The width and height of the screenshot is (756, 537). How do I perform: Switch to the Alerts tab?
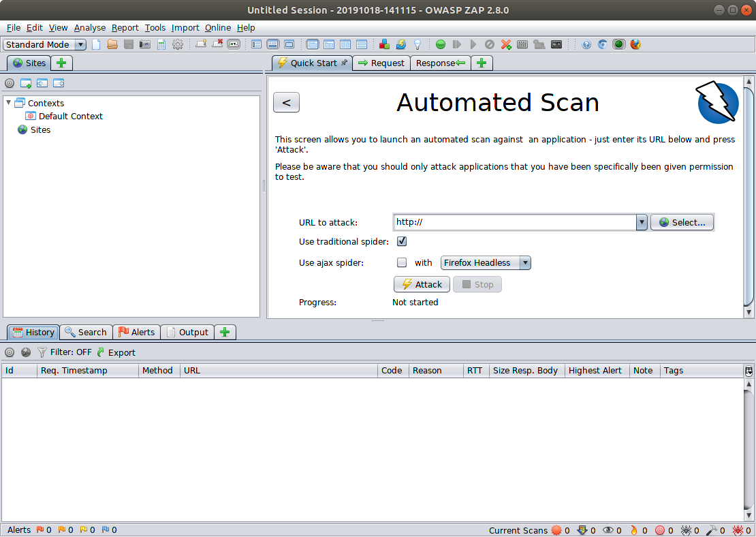[x=137, y=333]
